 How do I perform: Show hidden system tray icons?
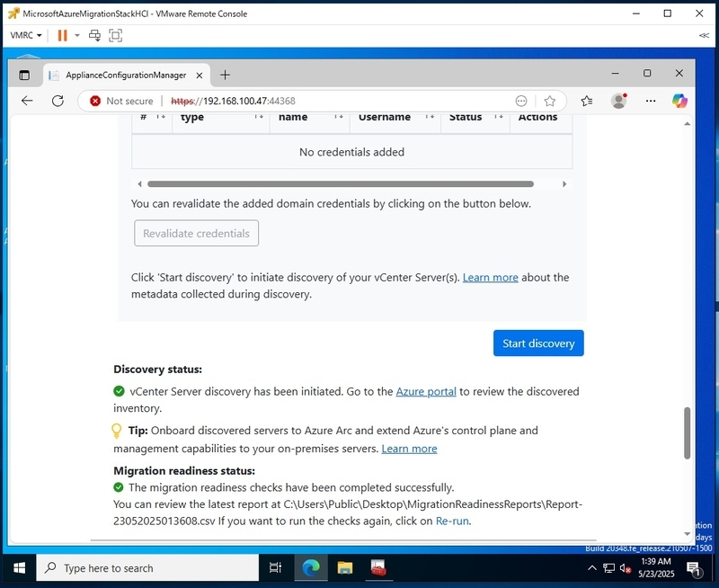(x=592, y=568)
